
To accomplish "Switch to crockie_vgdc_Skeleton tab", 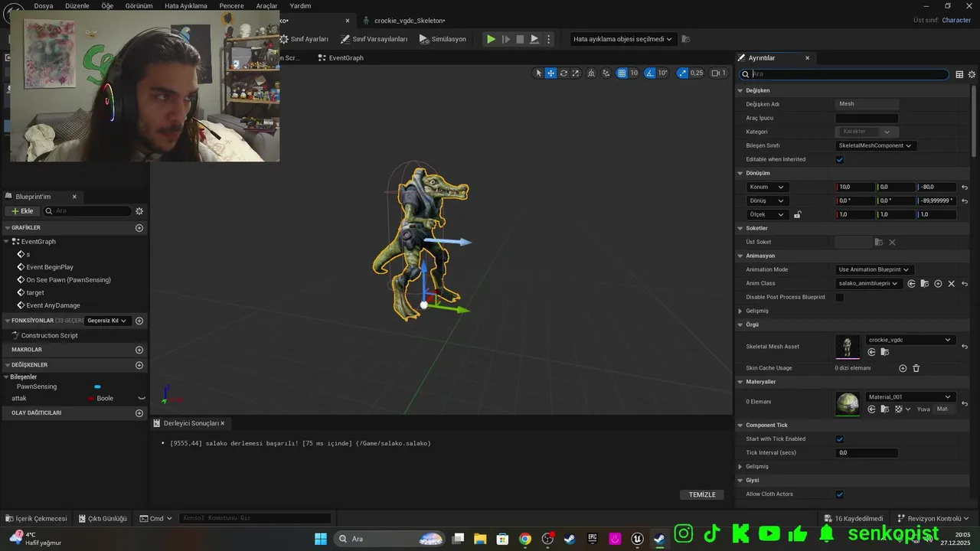I will (x=405, y=21).
